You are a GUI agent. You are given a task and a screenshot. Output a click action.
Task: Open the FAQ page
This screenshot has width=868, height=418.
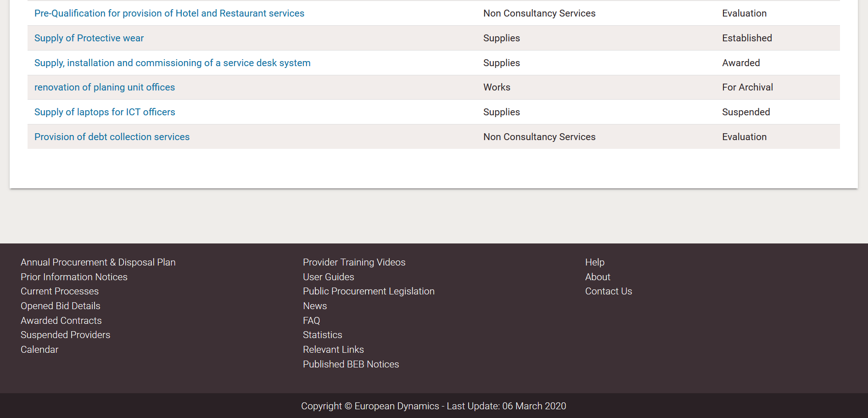[x=311, y=321]
